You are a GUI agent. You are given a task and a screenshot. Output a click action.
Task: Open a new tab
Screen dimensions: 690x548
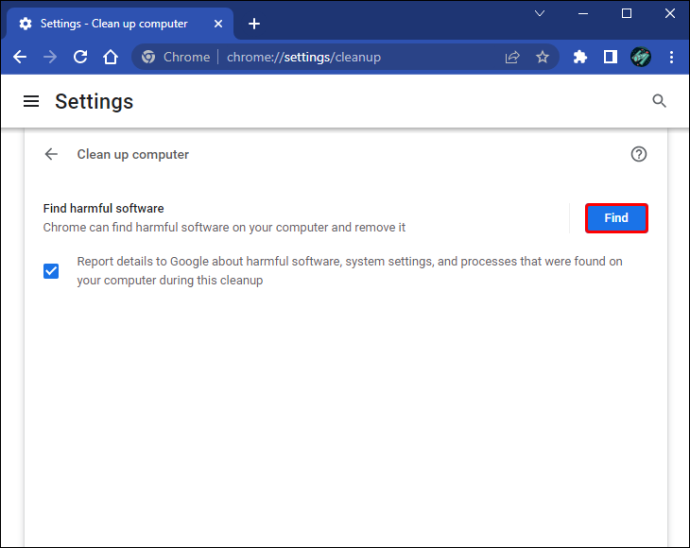pos(254,24)
